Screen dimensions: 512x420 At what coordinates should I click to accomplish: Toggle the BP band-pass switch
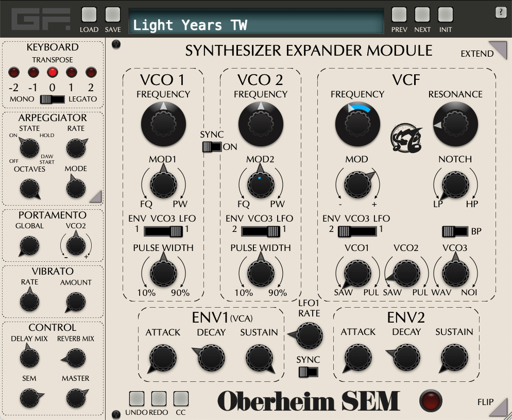pyautogui.click(x=455, y=231)
